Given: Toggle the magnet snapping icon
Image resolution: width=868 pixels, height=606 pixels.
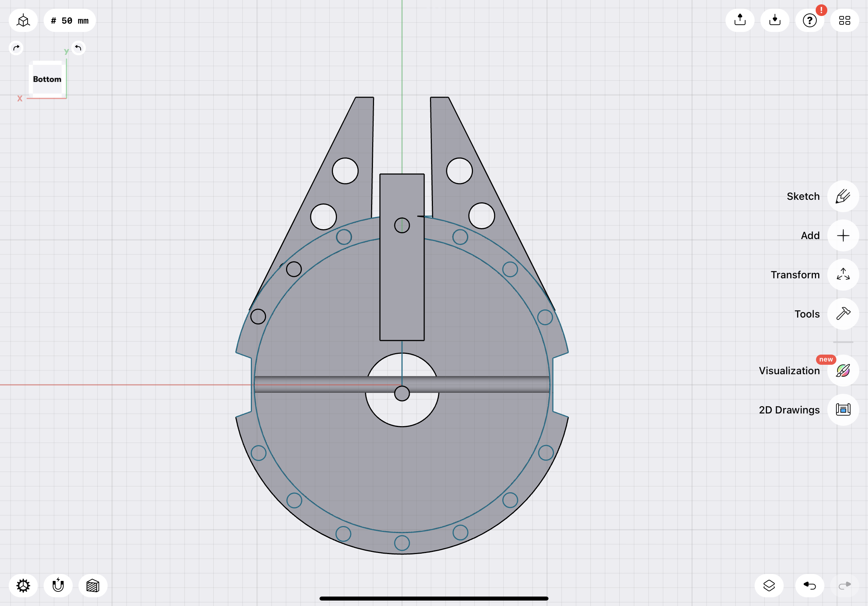Looking at the screenshot, I should (58, 586).
